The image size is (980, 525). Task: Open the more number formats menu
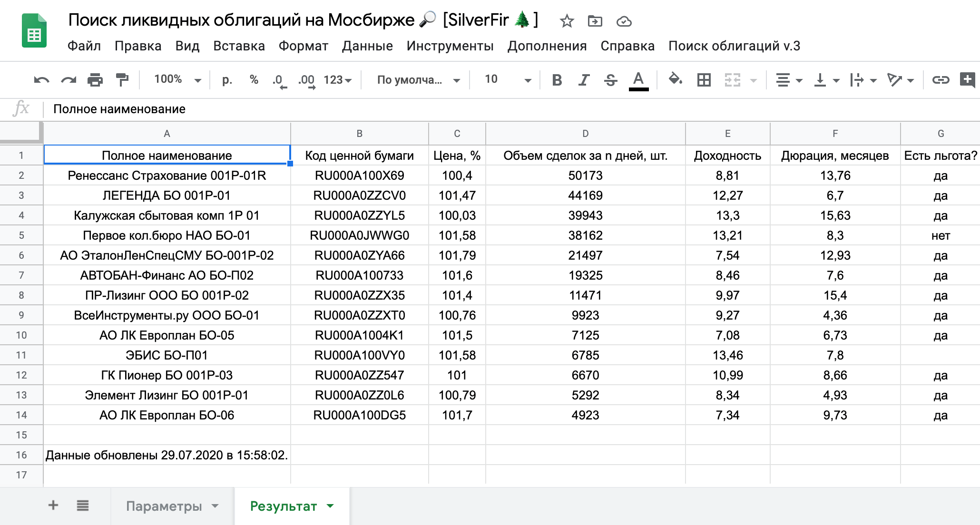(337, 80)
